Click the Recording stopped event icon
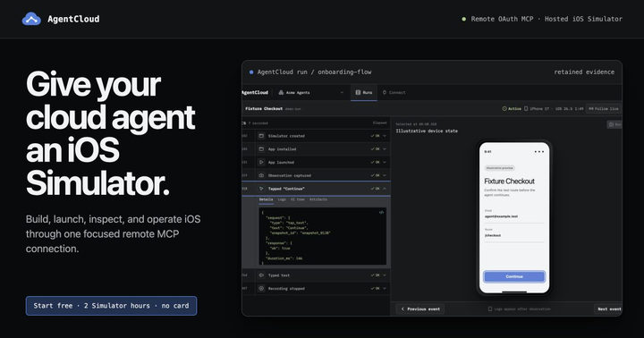 [261, 288]
